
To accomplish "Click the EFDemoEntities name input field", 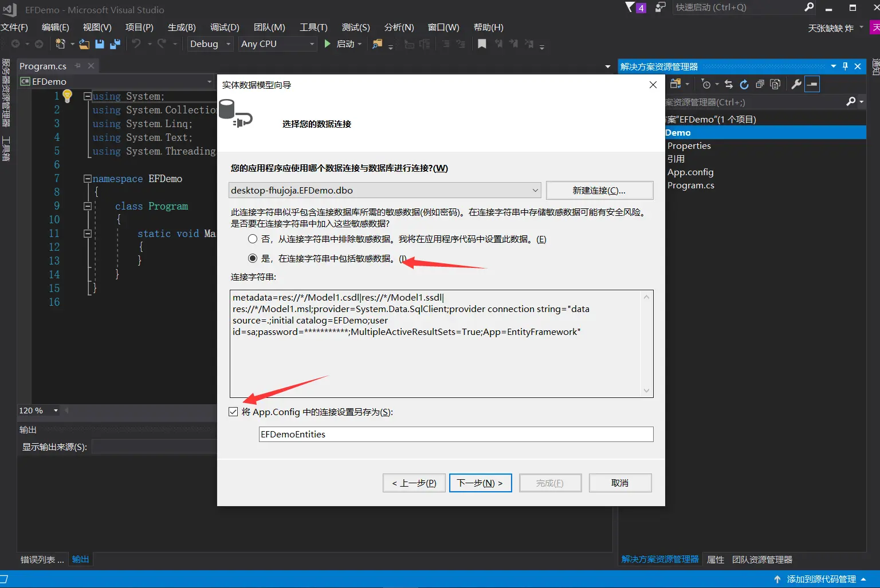I will 456,434.
